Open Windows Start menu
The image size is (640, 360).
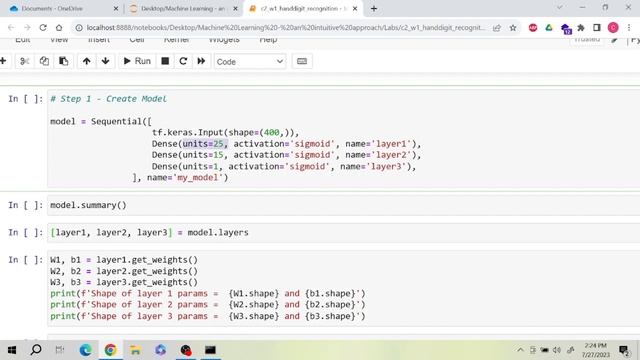coord(11,350)
